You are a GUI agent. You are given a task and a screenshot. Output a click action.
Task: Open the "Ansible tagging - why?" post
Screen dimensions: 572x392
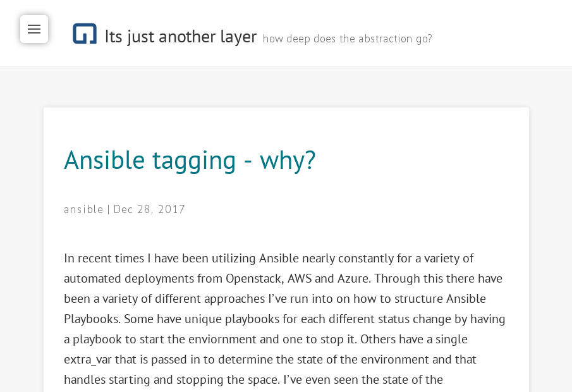pos(190,160)
